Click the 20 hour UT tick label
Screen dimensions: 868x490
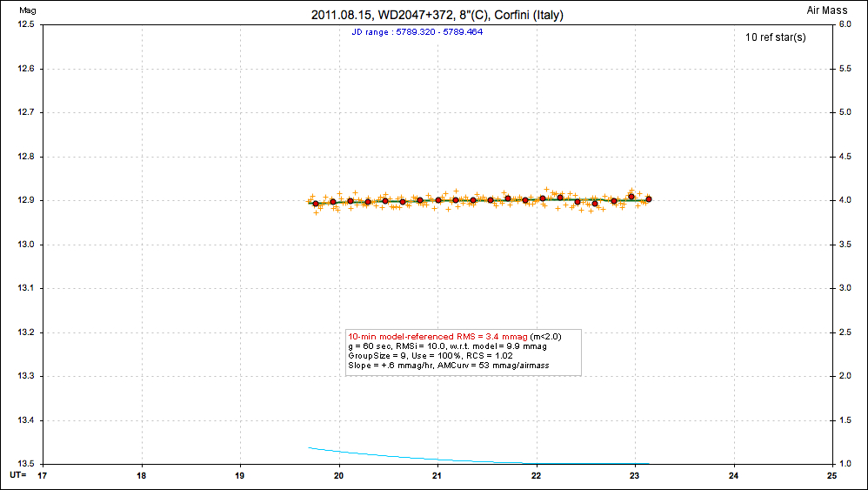(x=339, y=475)
